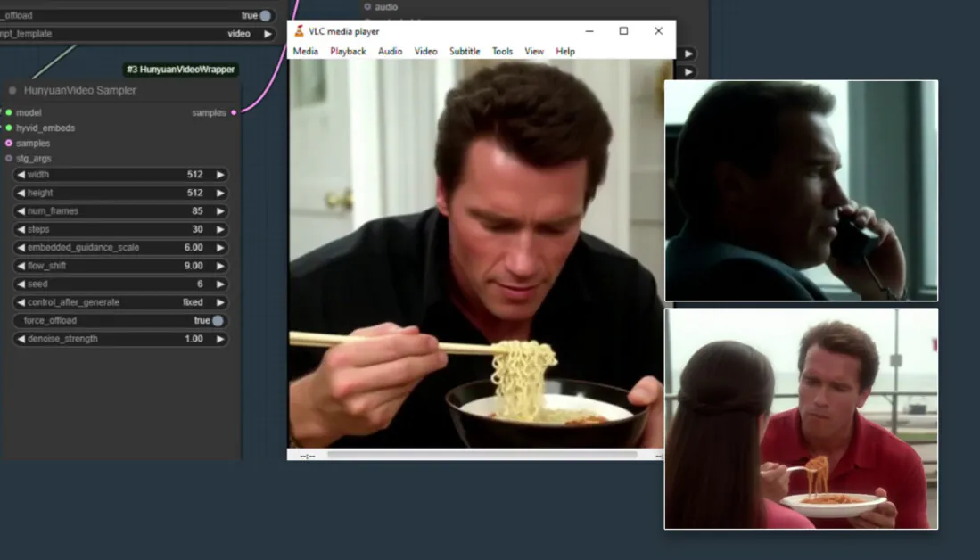Decrease flow_shift with left arrow
Image resolution: width=980 pixels, height=560 pixels.
point(21,266)
